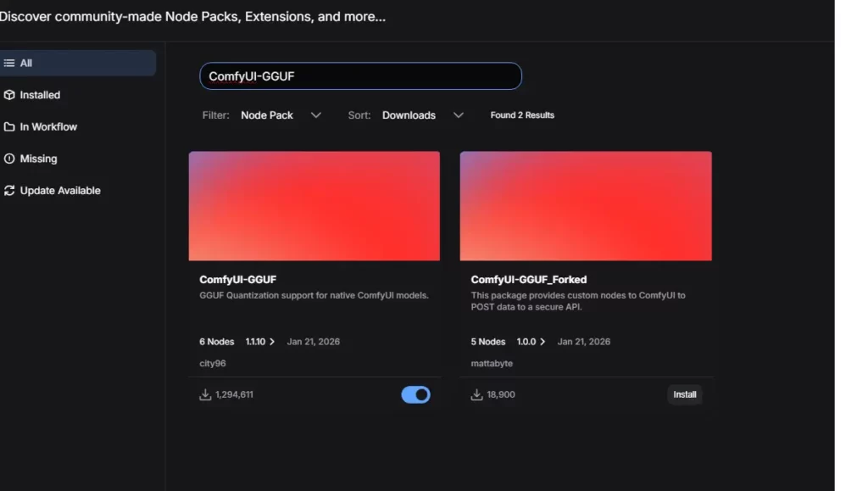Install the ComfyUI-GGUF_Forked pack
Image resolution: width=868 pixels, height=491 pixels.
684,394
